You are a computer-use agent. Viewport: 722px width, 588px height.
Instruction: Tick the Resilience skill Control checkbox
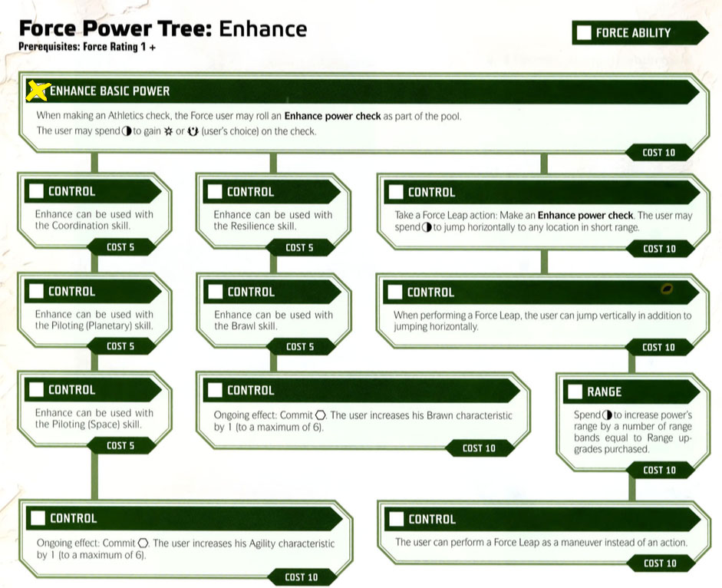215,192
